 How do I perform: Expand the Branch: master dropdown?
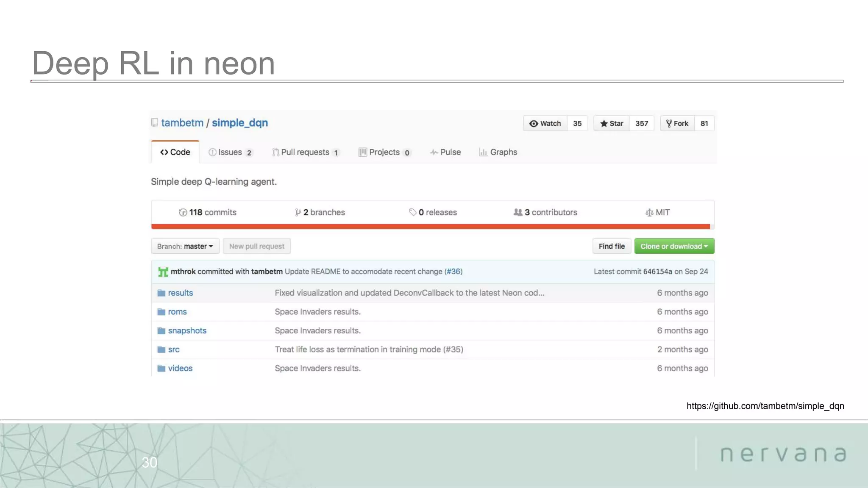185,246
